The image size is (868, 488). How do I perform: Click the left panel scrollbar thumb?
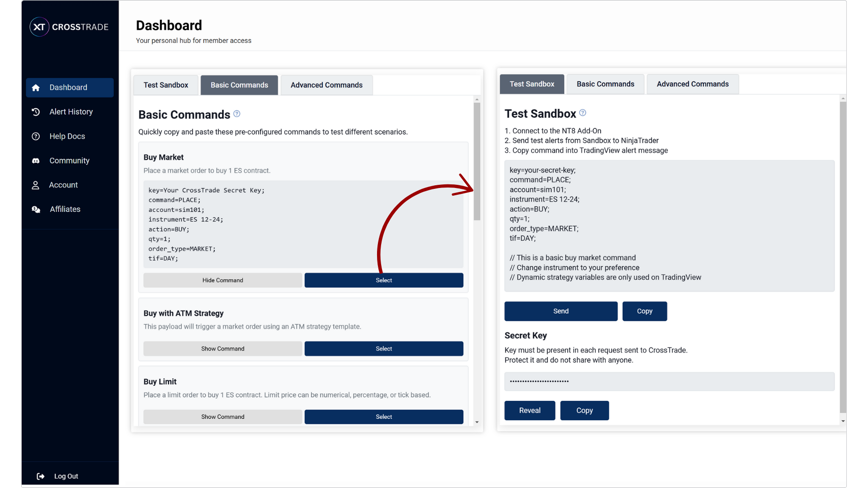[x=477, y=161]
